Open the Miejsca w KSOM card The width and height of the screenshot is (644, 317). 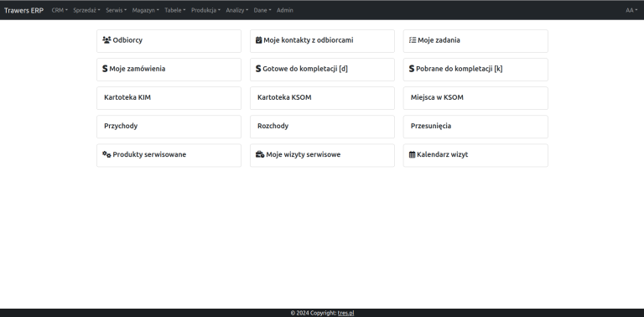(475, 98)
